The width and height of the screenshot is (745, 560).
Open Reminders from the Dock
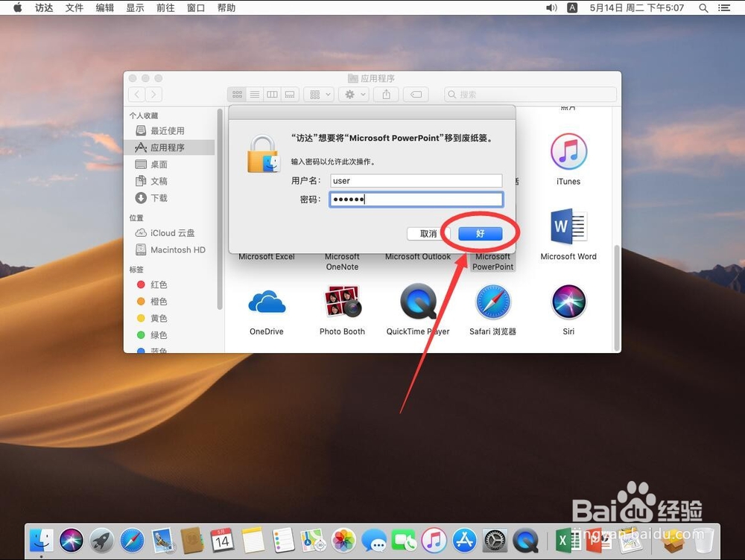283,540
